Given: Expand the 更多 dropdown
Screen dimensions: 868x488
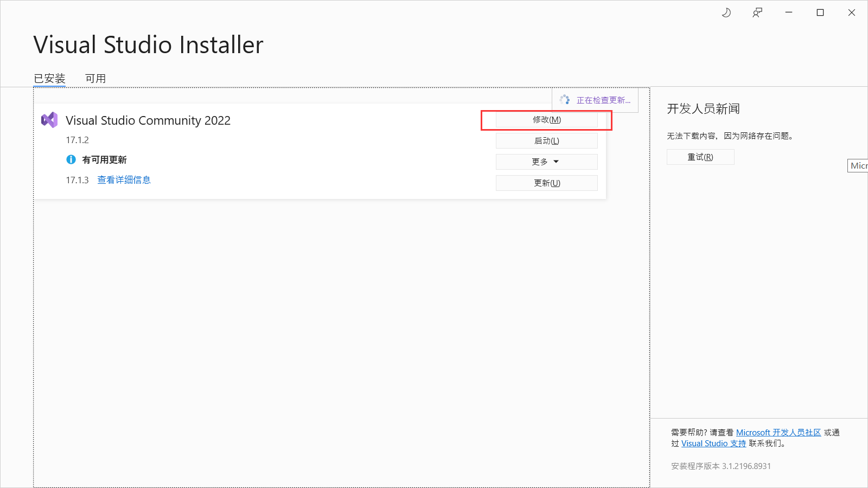Looking at the screenshot, I should pyautogui.click(x=547, y=162).
